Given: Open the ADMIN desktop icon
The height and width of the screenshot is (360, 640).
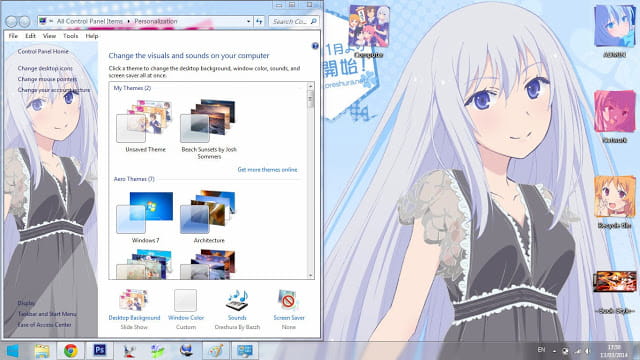Looking at the screenshot, I should (614, 27).
